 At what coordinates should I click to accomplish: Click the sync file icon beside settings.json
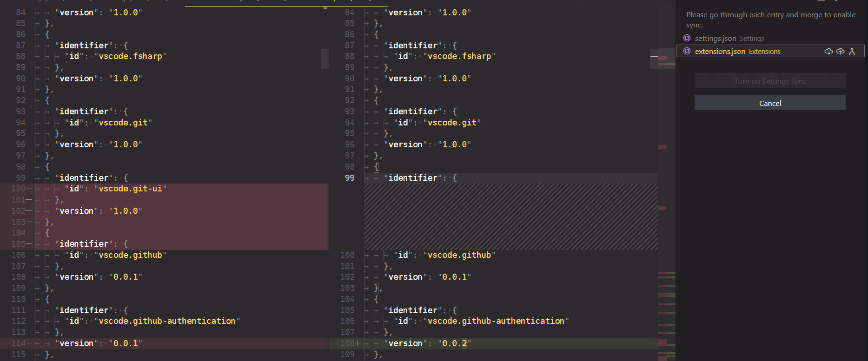click(x=687, y=38)
